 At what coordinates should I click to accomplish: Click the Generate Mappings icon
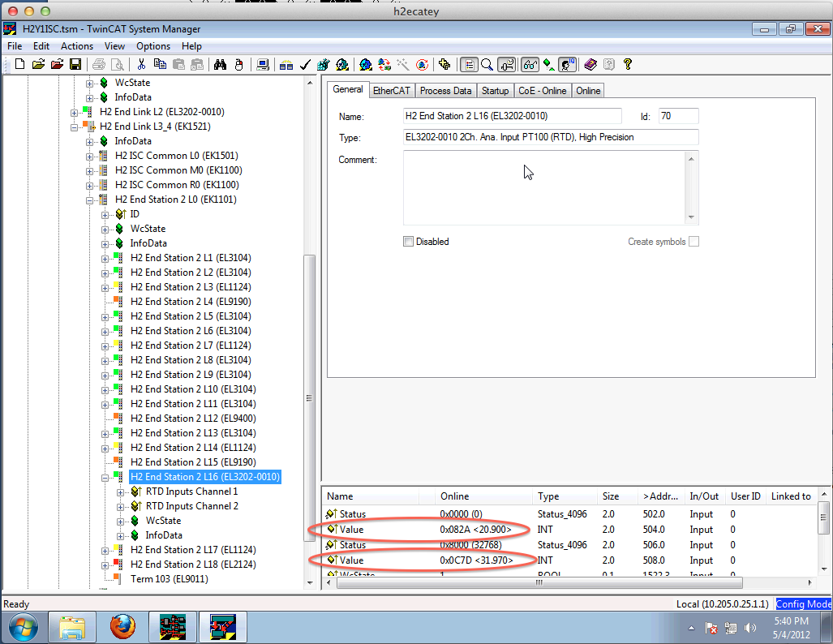pos(286,64)
